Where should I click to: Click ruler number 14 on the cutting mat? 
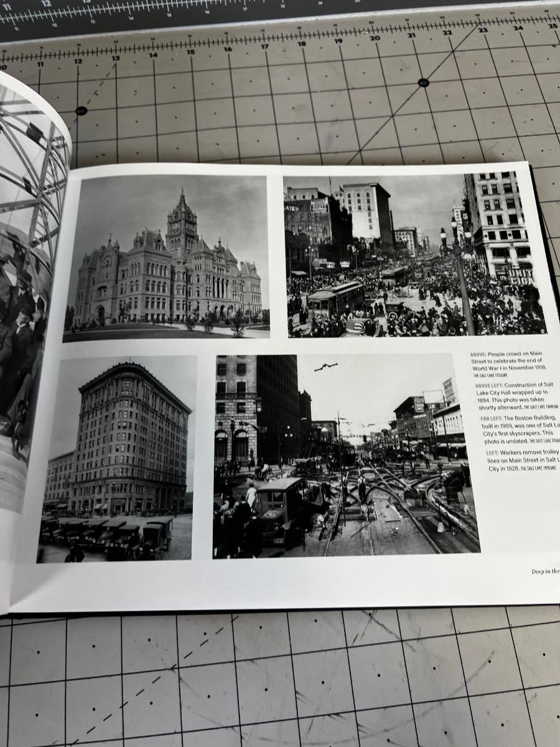pyautogui.click(x=153, y=54)
